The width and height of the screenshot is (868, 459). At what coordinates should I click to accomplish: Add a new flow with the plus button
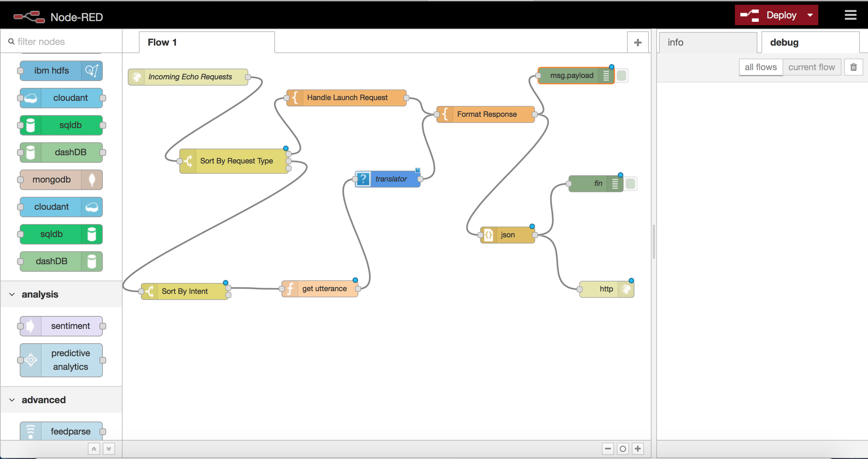pos(638,43)
